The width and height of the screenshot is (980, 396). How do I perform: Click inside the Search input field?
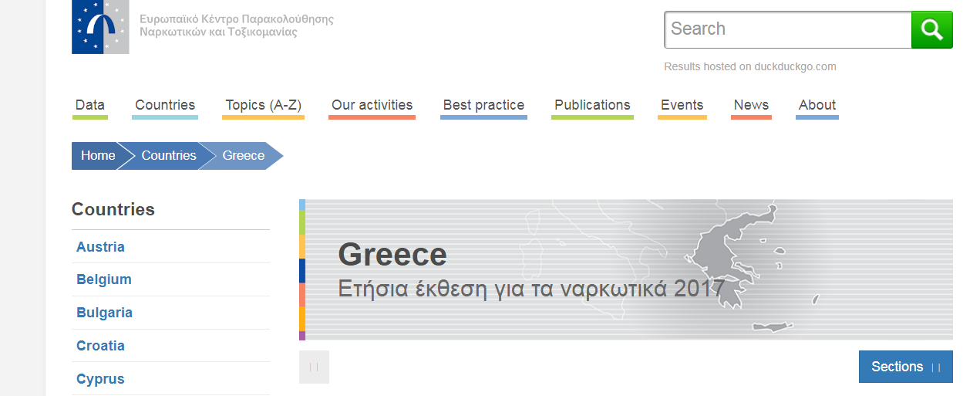788,30
